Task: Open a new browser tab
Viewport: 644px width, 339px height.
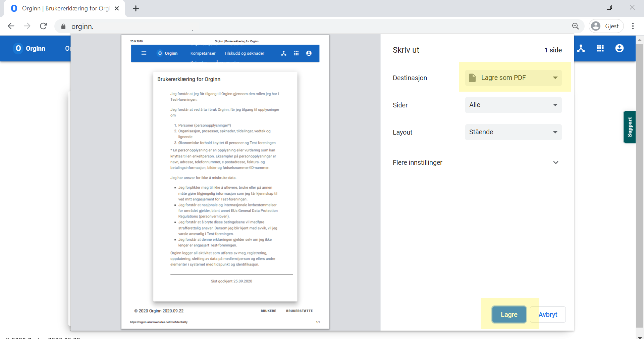Action: pos(136,8)
